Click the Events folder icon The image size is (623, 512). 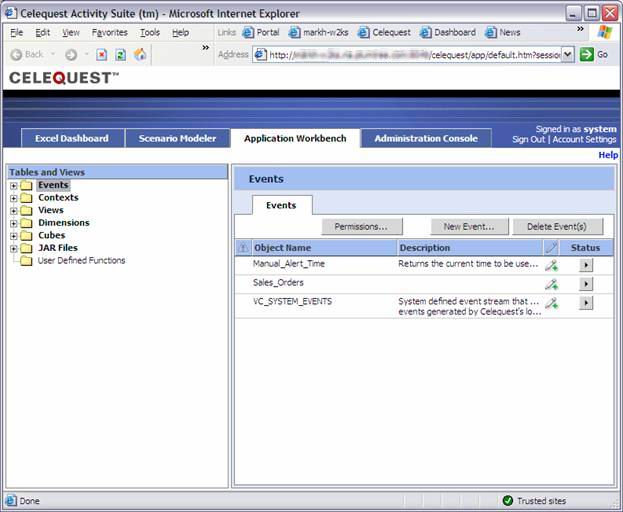point(26,185)
